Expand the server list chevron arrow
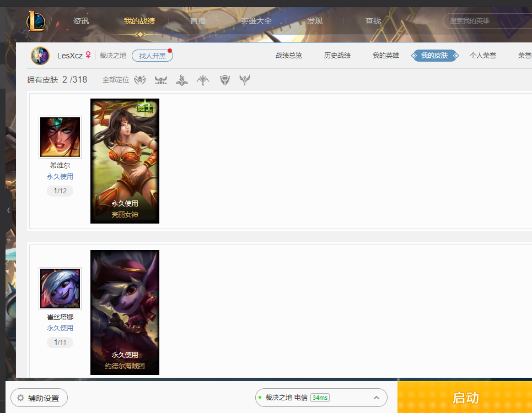Viewport: 532px width, 413px height. point(377,398)
